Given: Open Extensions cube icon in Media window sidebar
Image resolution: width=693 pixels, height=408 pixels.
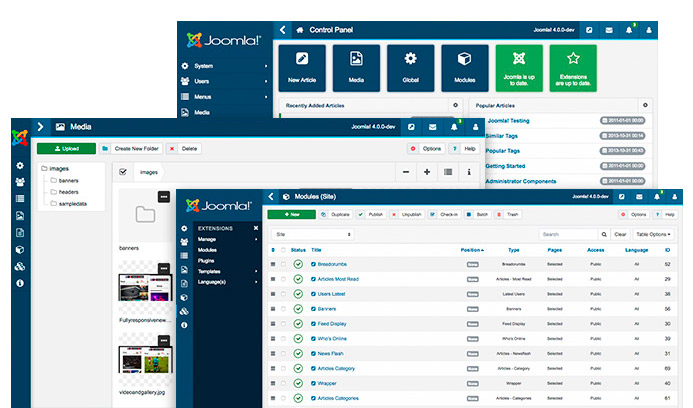Looking at the screenshot, I should pos(20,250).
